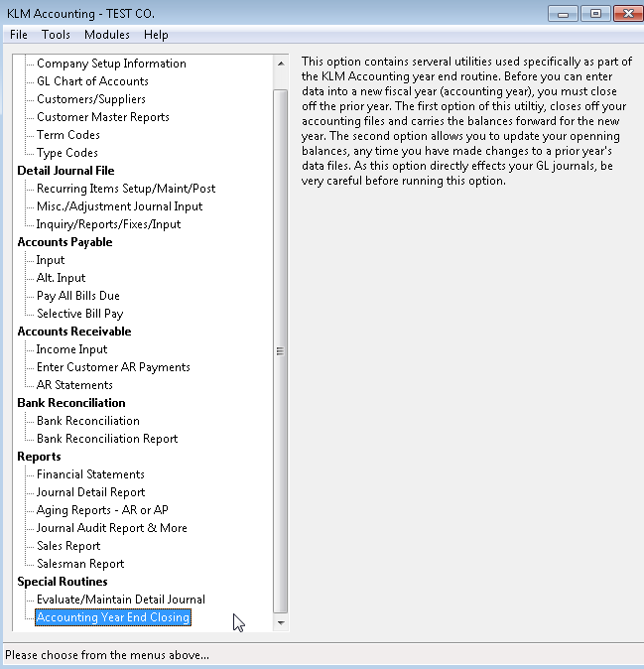
Task: Select Type Codes item
Action: [x=66, y=153]
